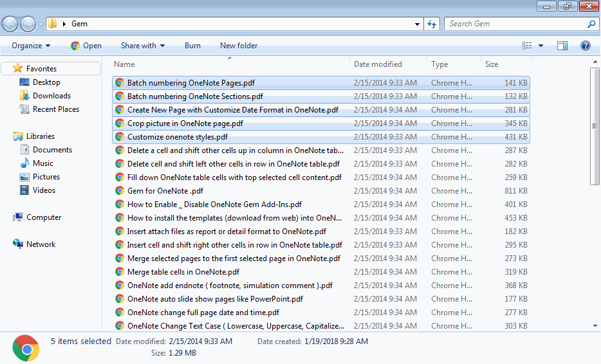Expand the address bar history dropdown

pos(418,24)
